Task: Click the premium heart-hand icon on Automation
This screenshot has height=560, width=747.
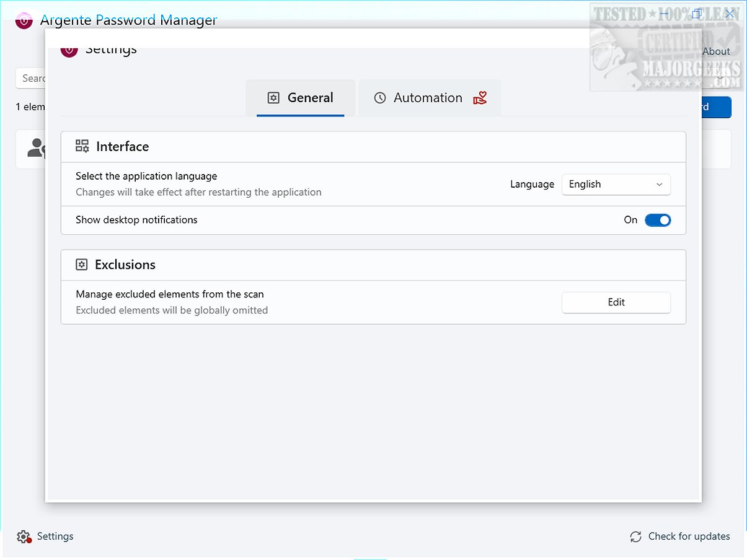Action: [480, 98]
